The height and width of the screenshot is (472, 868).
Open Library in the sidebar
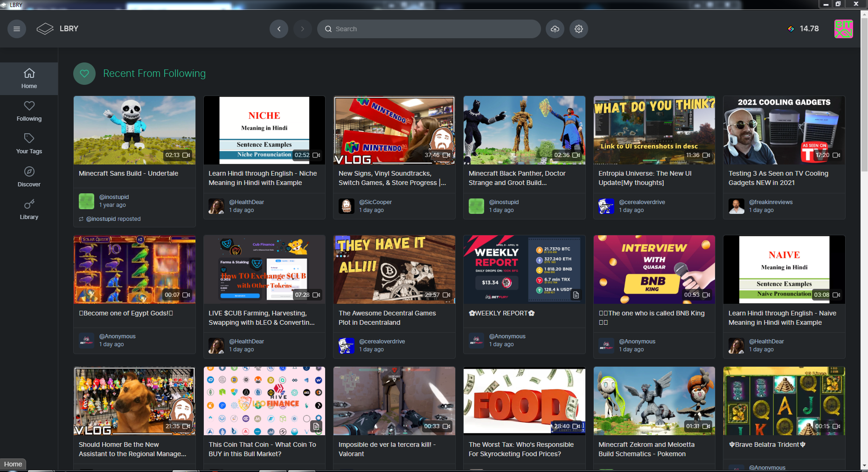pos(29,210)
